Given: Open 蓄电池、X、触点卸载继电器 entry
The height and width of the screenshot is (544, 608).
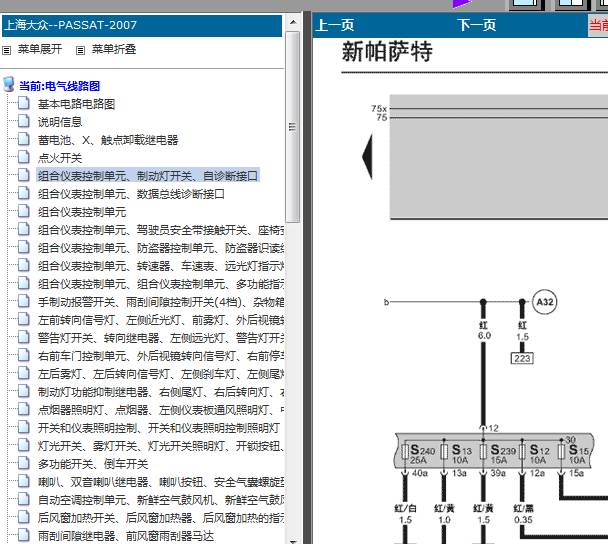Looking at the screenshot, I should tap(108, 140).
